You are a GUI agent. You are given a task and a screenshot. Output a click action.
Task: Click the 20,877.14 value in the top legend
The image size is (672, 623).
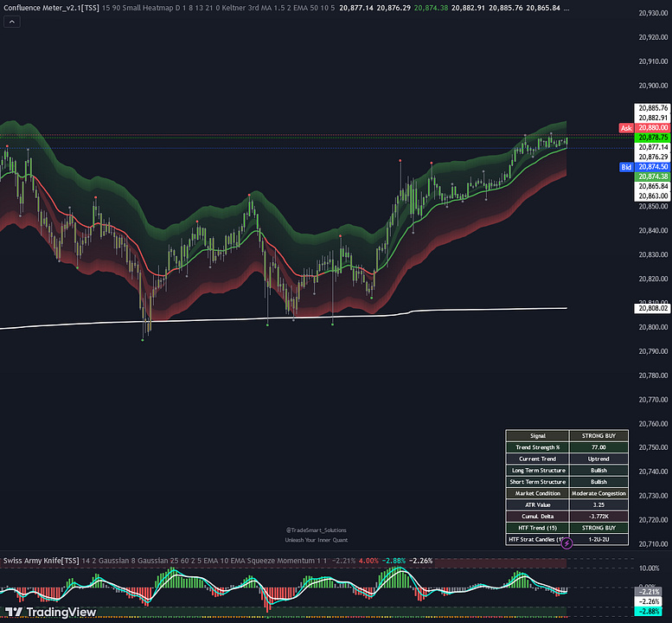(355, 8)
